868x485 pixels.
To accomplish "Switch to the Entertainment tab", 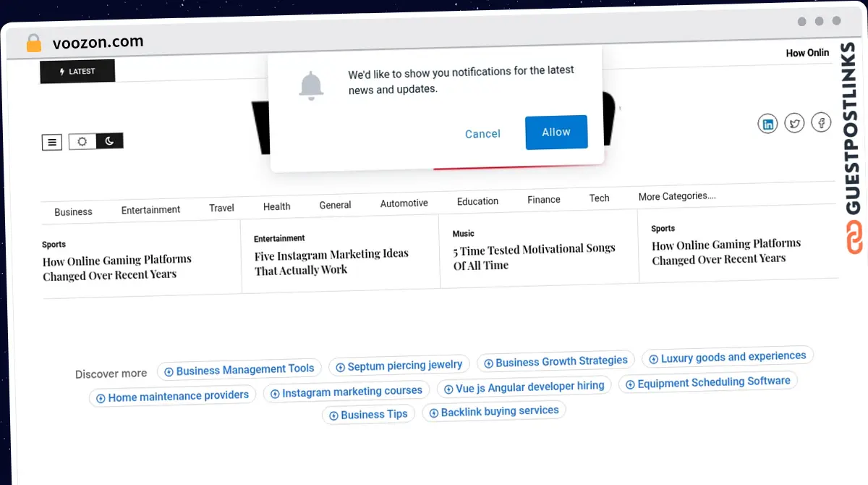I will (x=150, y=209).
